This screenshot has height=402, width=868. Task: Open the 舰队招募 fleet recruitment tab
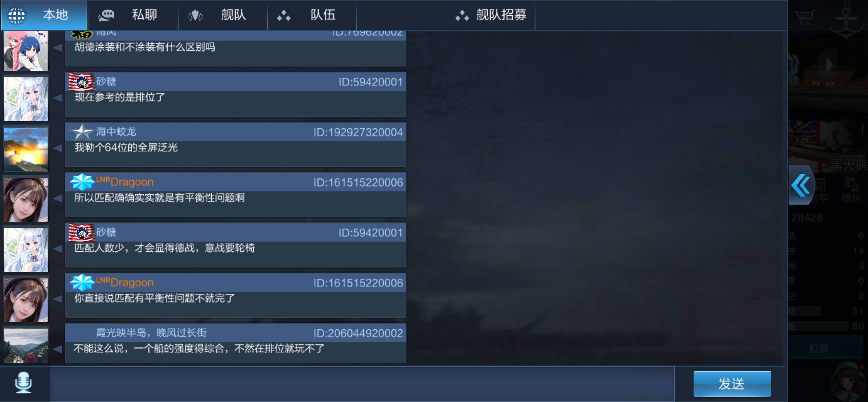[x=490, y=15]
